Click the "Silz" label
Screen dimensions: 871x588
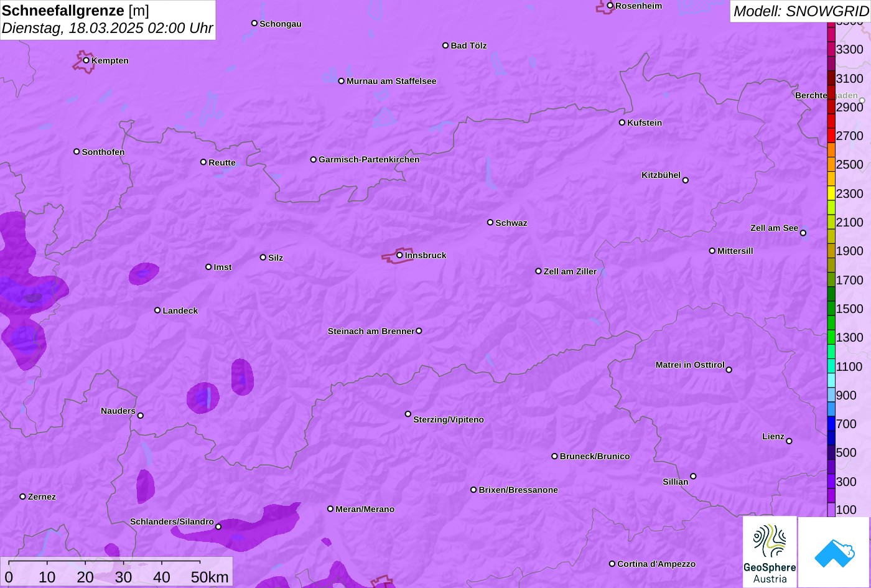(276, 258)
